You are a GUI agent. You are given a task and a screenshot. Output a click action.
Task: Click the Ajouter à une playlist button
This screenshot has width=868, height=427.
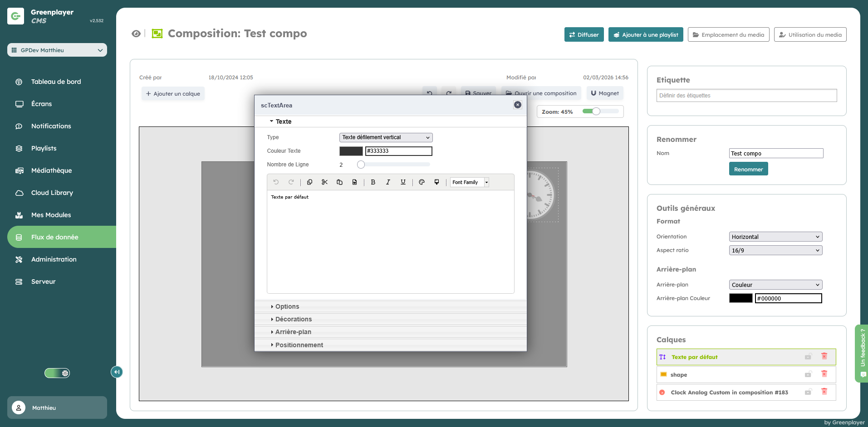point(645,35)
